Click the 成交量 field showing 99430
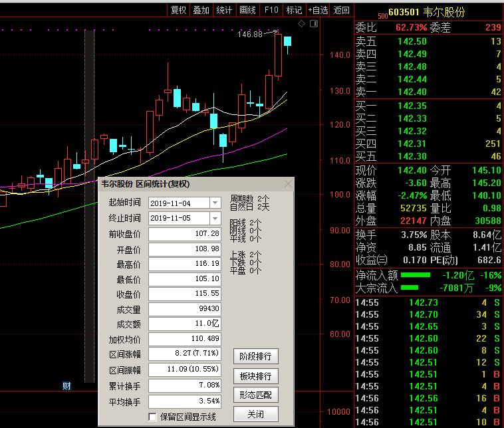 tap(184, 309)
